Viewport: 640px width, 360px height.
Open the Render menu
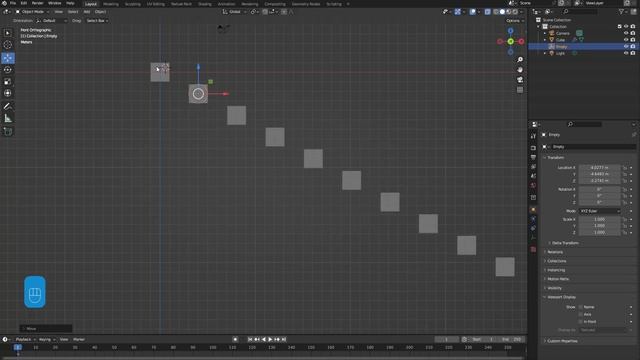point(38,3)
